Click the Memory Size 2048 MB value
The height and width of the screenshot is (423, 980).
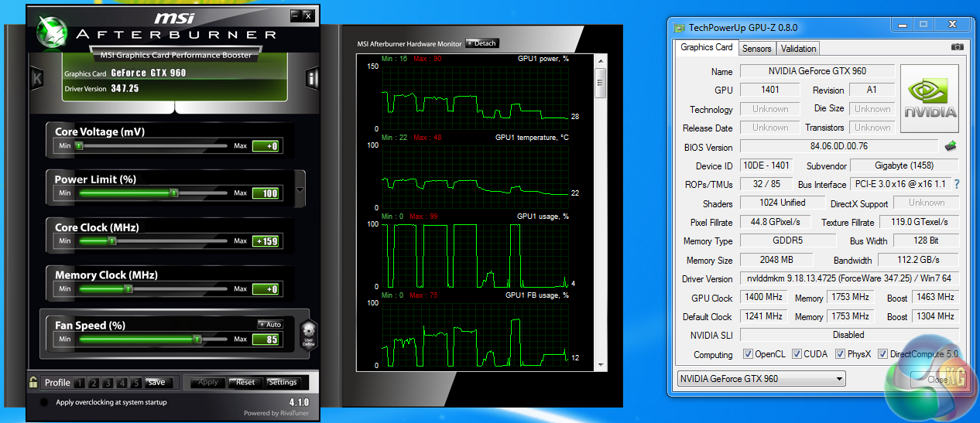(777, 260)
